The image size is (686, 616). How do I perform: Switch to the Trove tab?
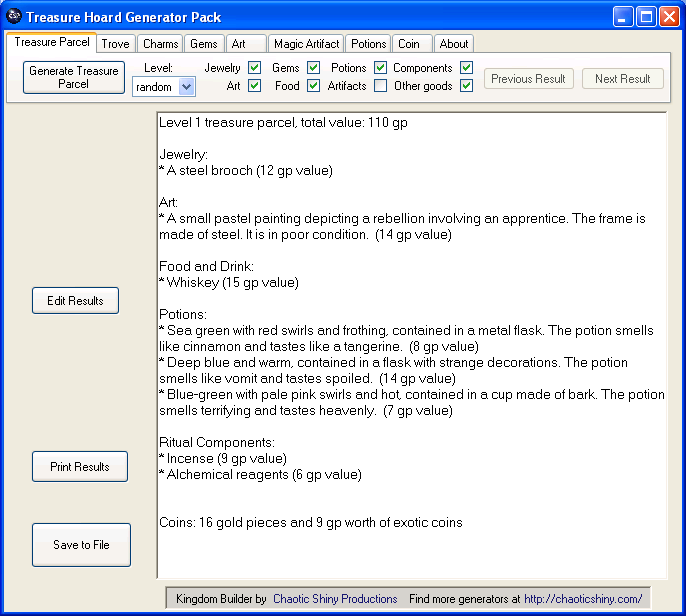116,44
